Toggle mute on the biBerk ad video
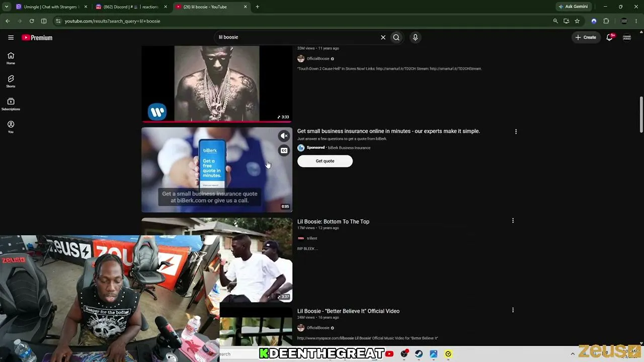 pyautogui.click(x=284, y=136)
